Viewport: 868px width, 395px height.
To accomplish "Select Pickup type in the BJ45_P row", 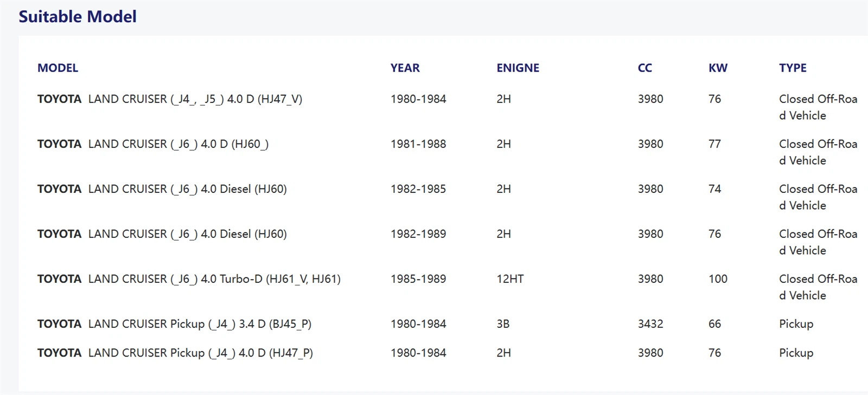I will click(796, 324).
